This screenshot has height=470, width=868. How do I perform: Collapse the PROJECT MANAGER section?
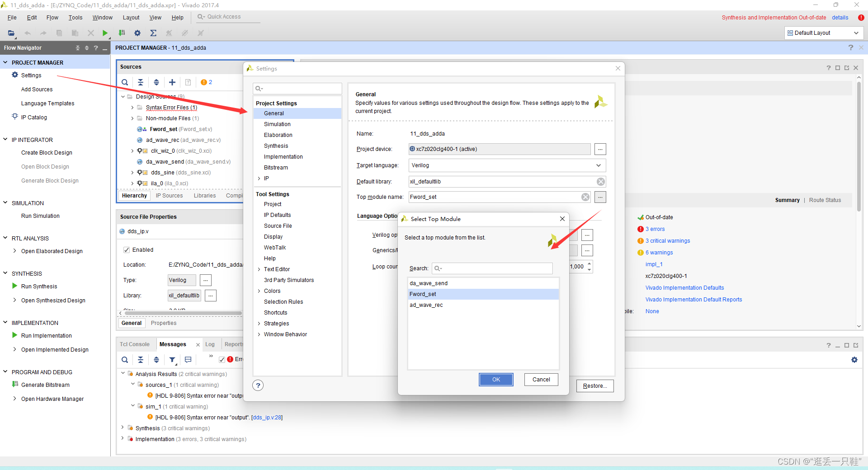point(5,62)
